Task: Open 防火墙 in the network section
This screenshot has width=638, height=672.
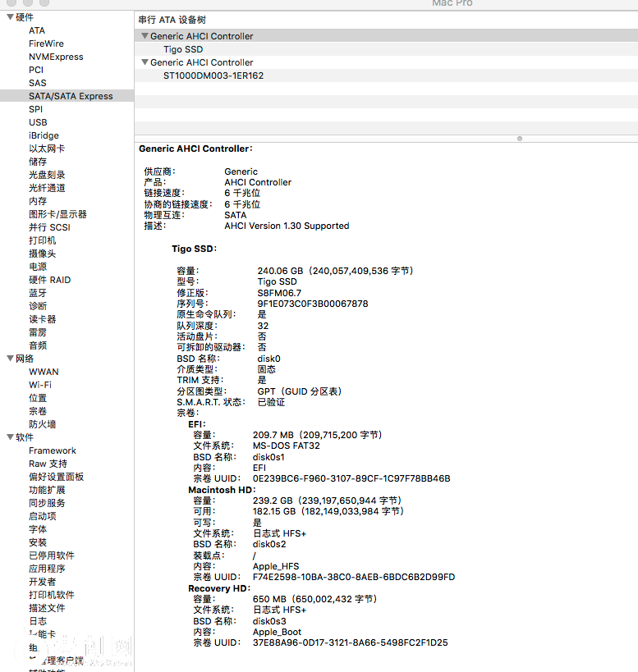Action: click(42, 424)
